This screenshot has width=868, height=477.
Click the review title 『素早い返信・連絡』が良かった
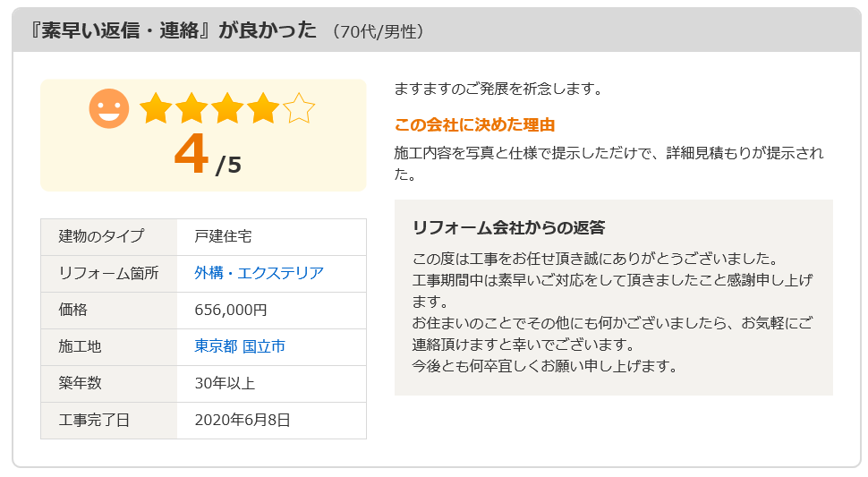(173, 30)
